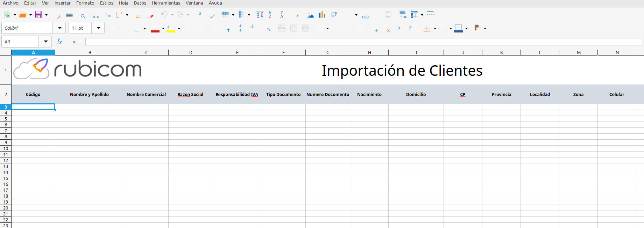Image resolution: width=644 pixels, height=228 pixels.
Task: Open the dropdown arrow next to Save
Action: (46, 15)
